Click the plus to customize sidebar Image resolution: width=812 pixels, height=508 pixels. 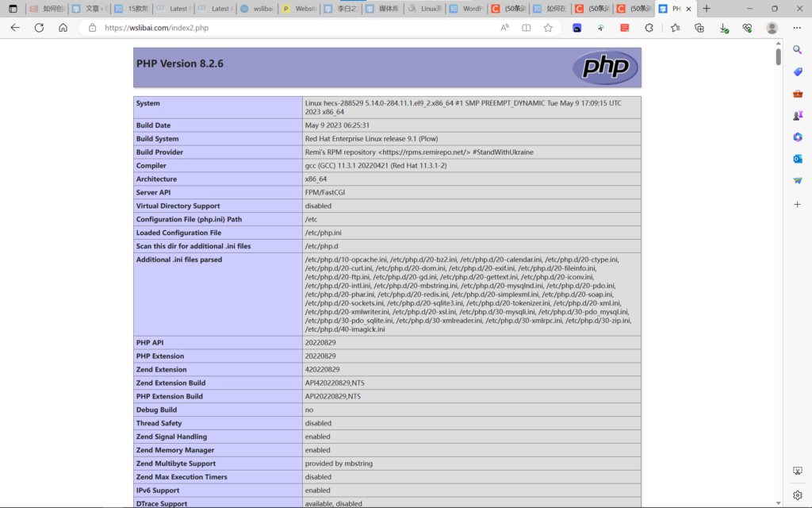(x=798, y=204)
